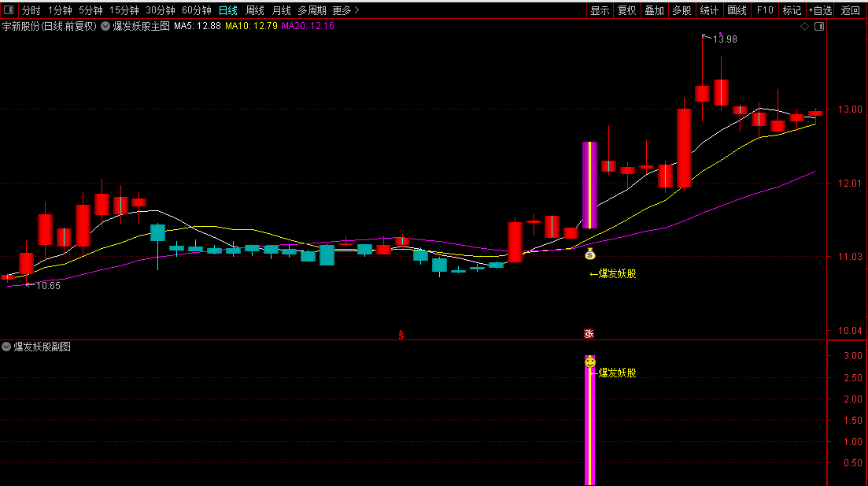This screenshot has width=868, height=486.
Task: Click the 3.00 sub-chart axis value
Action: pyautogui.click(x=852, y=356)
